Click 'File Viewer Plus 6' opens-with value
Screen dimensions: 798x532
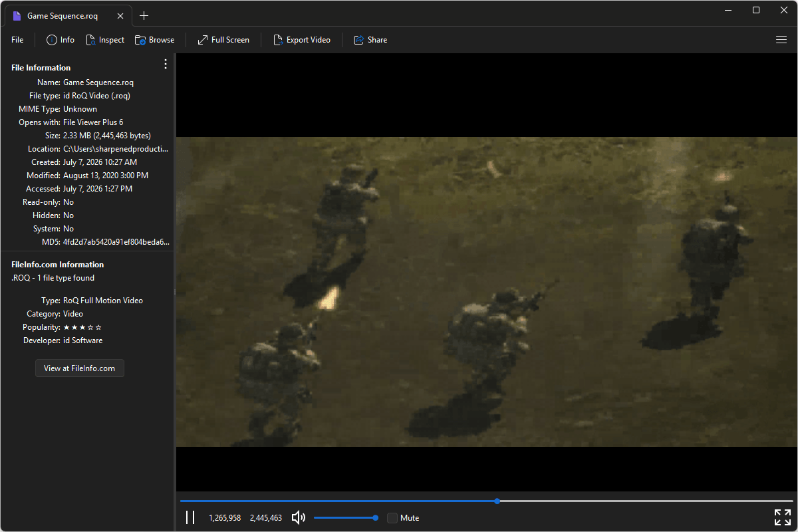pos(93,122)
